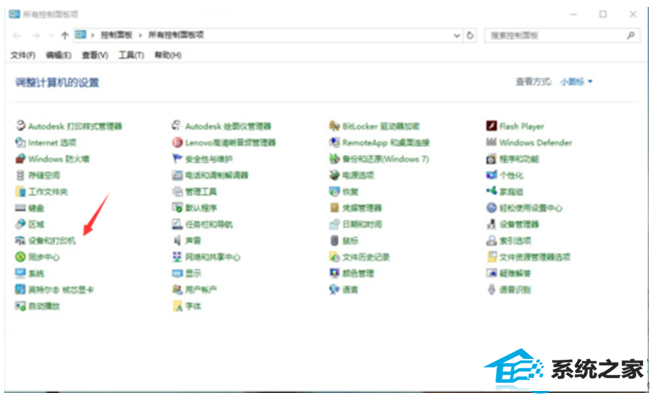The image size is (652, 396).
Task: Open the 键盘 keyboard icon
Action: (20, 208)
